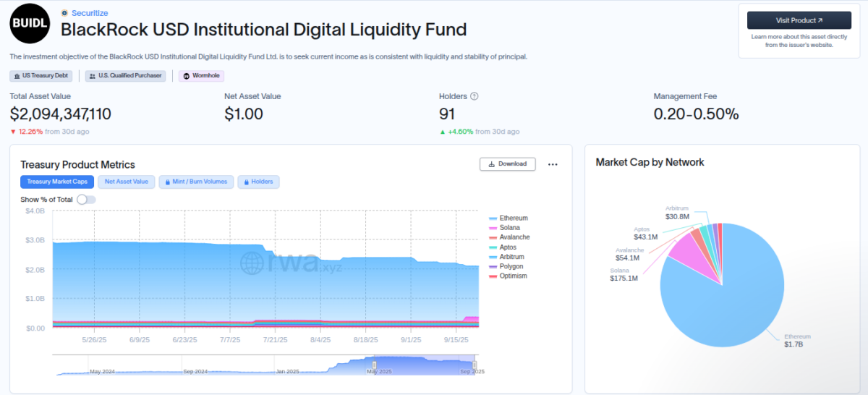Click the Jan 2025 label in range navigator

coord(287,371)
